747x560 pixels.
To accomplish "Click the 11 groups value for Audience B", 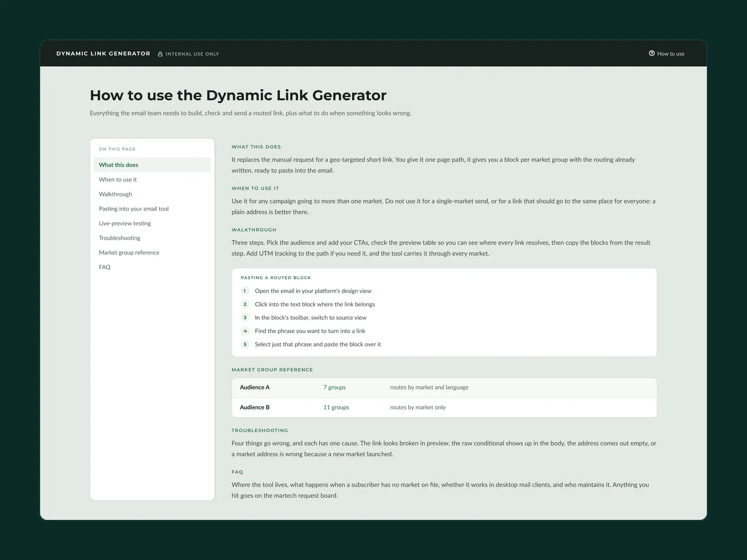I will pos(336,407).
